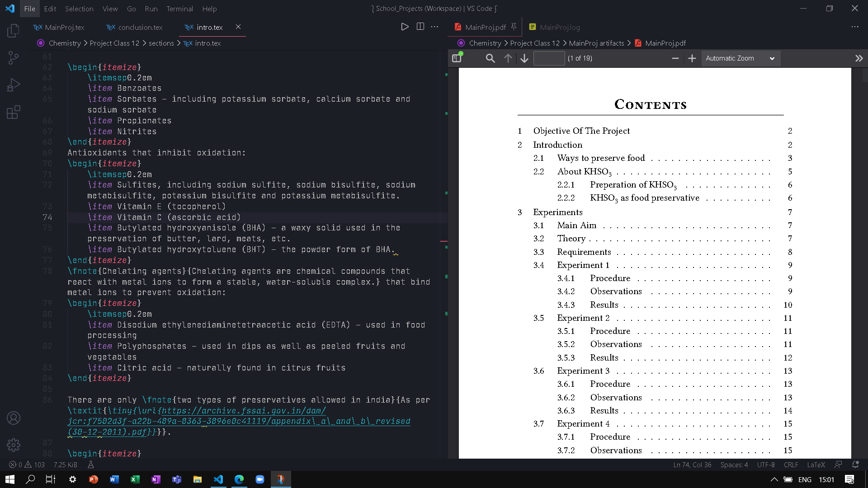Viewport: 868px width, 488px height.
Task: Open the Run and Debug sidebar
Action: click(14, 84)
